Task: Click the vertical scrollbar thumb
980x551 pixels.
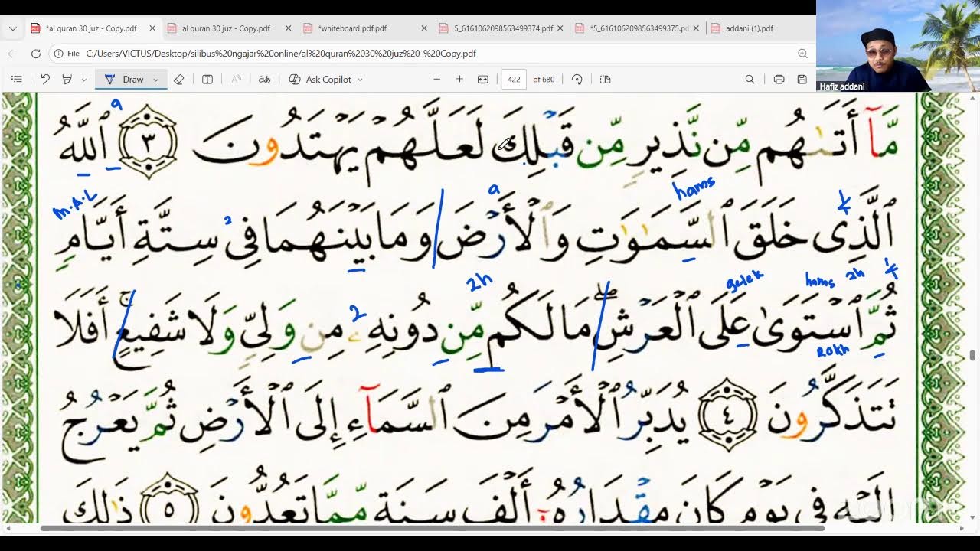Action: pos(973,354)
